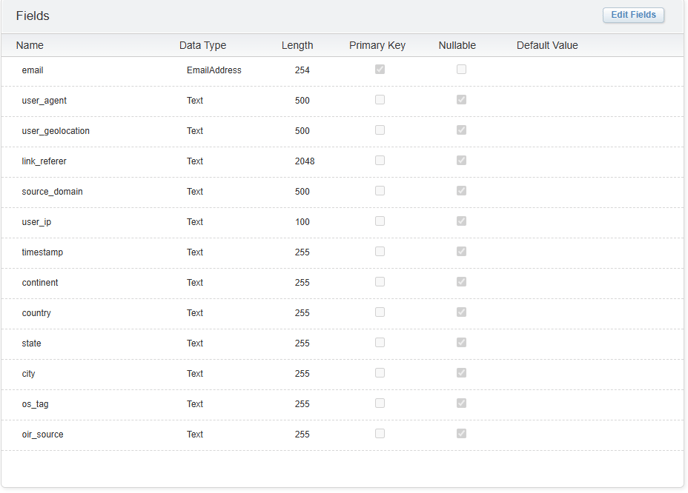Screen dimensions: 688x493
Task: Toggle Primary Key checkbox for timestamp
Action: (x=380, y=252)
